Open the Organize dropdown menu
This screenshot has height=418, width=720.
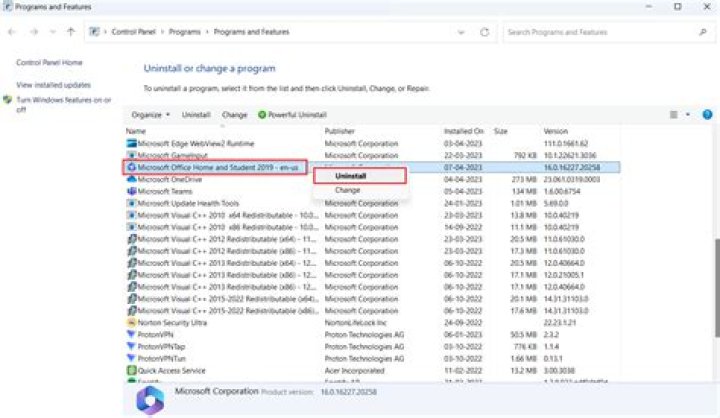[151, 115]
